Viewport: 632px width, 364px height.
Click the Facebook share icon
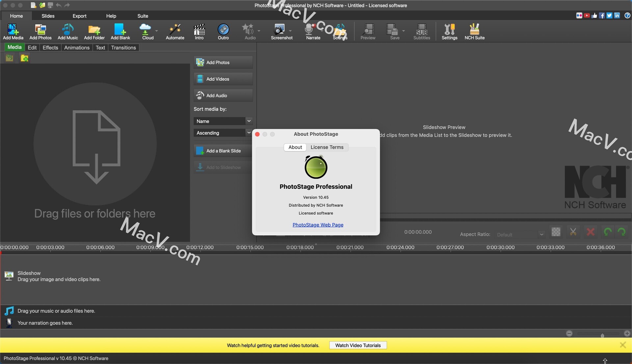click(x=602, y=15)
